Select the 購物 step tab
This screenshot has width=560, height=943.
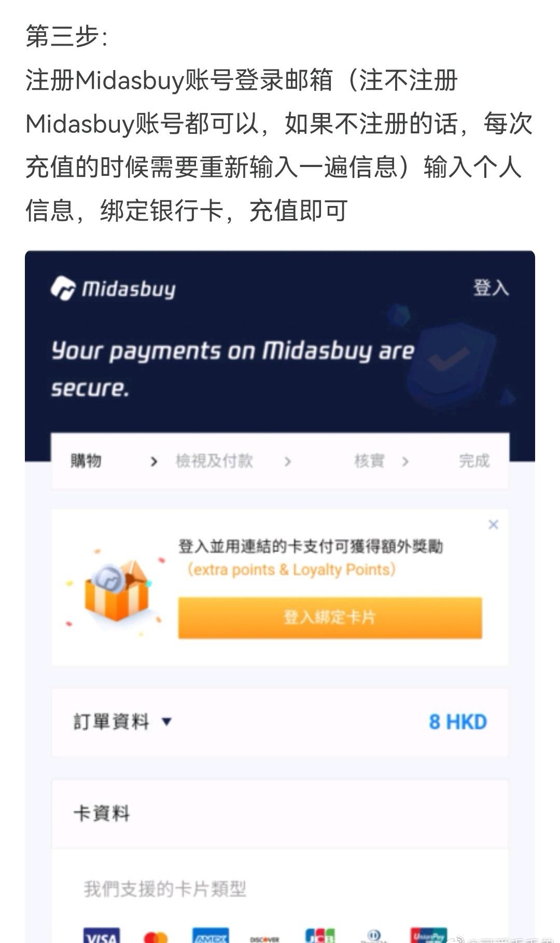(x=86, y=461)
